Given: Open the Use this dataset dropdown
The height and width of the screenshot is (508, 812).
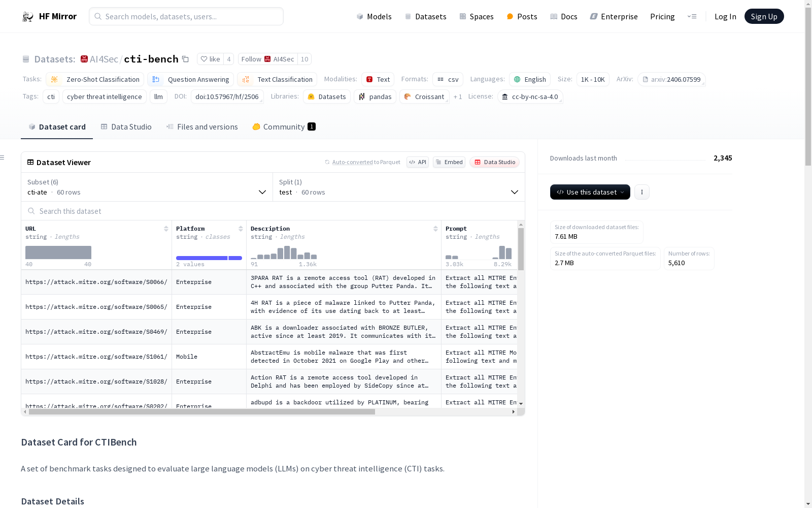Looking at the screenshot, I should 590,192.
